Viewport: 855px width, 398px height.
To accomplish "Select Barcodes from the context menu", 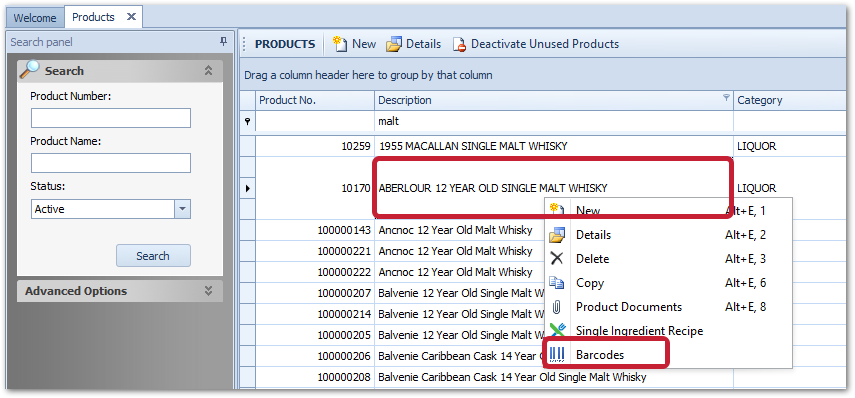I will [x=670, y=355].
